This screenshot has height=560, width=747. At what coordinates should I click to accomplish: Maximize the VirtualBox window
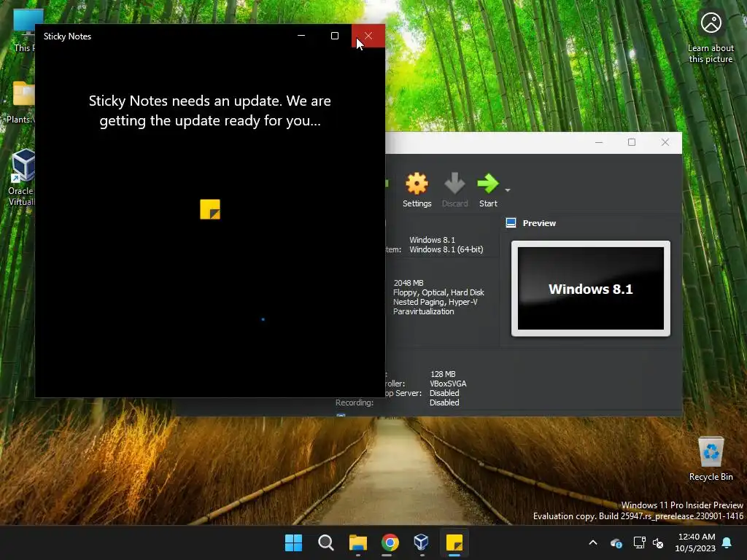(632, 142)
